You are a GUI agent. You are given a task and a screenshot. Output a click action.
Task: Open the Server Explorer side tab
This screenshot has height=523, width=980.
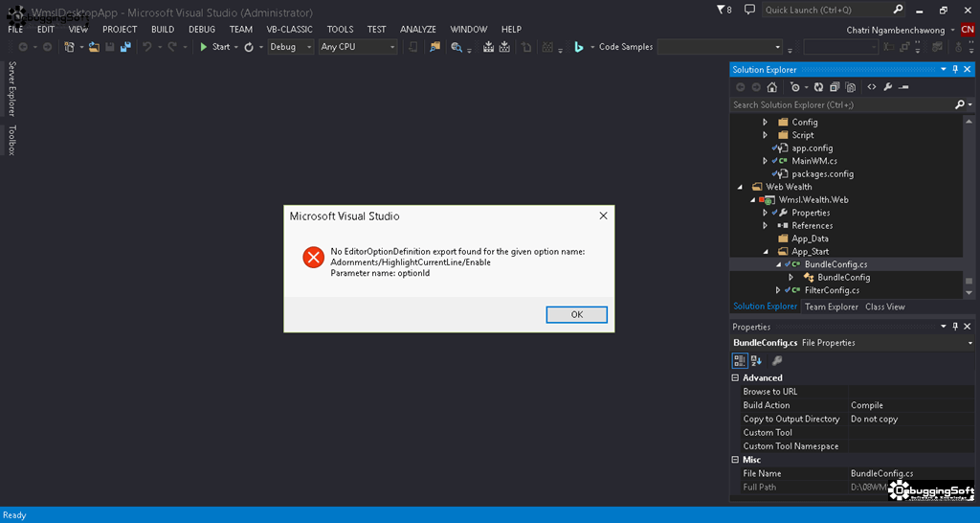click(x=11, y=89)
